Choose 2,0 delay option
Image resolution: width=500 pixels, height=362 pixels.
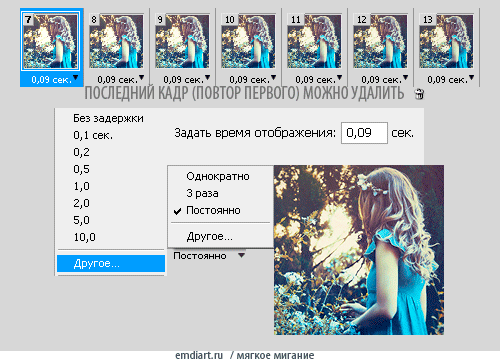(x=81, y=203)
